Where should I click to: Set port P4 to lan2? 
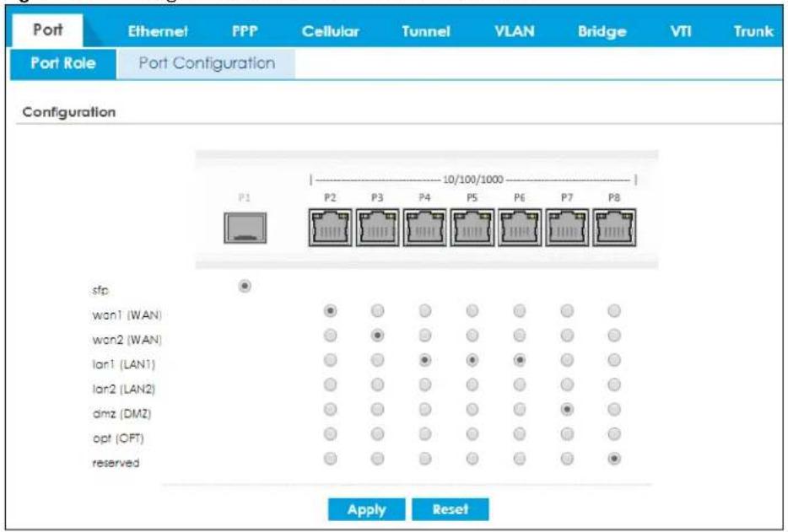(424, 384)
